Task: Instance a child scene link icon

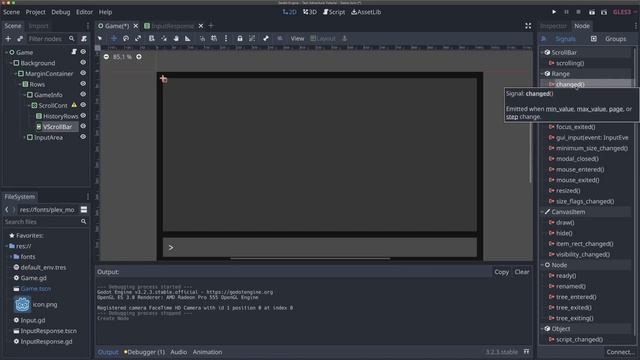Action: (x=20, y=39)
